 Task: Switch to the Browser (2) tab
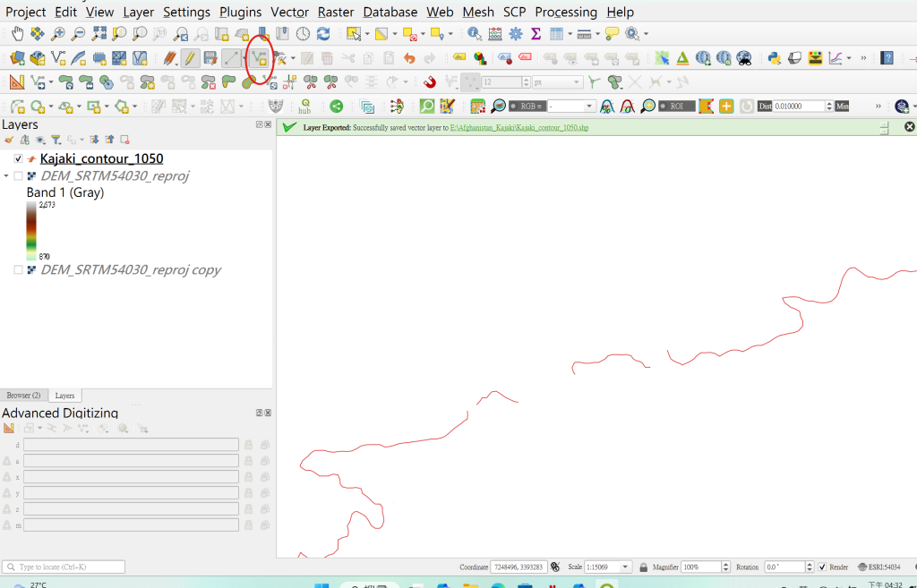tap(24, 396)
